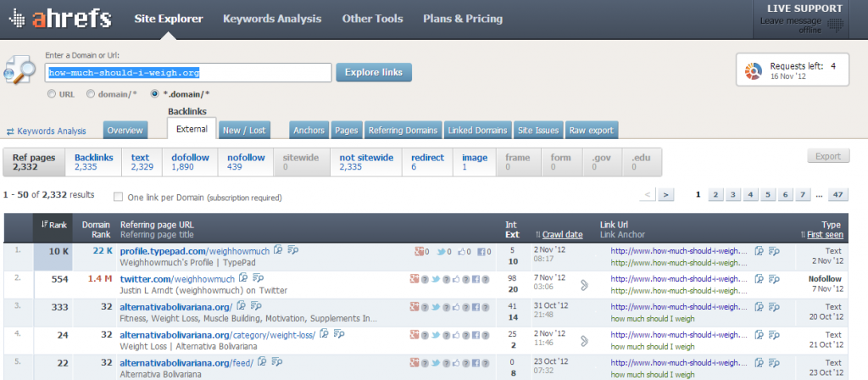
Task: Click the Live Support heart icon
Action: pyautogui.click(x=835, y=25)
